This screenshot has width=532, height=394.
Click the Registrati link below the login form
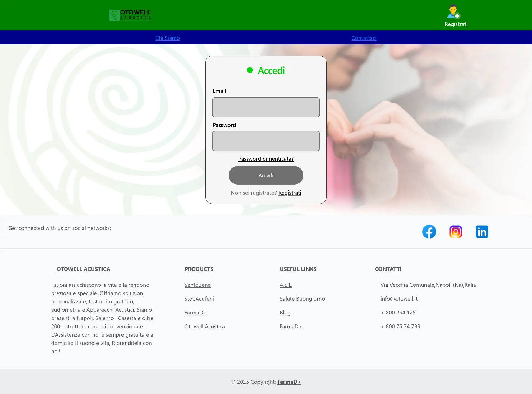point(290,192)
